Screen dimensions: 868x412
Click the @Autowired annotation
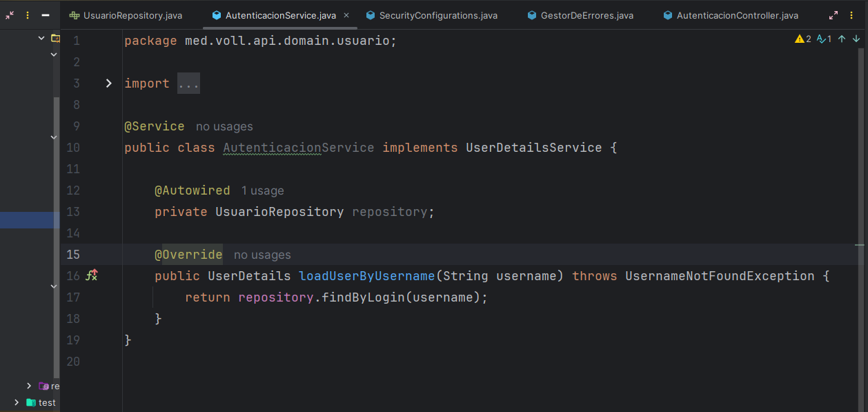(x=193, y=190)
